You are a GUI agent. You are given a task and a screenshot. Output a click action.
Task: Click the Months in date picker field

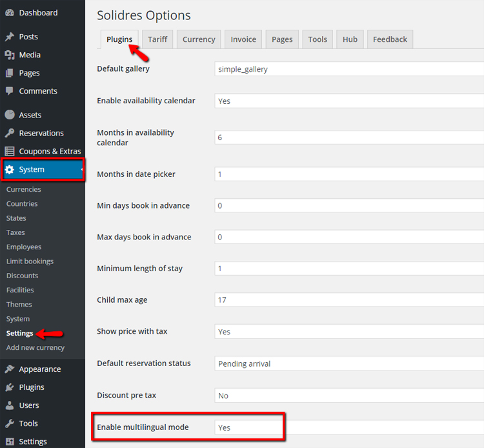click(x=349, y=174)
